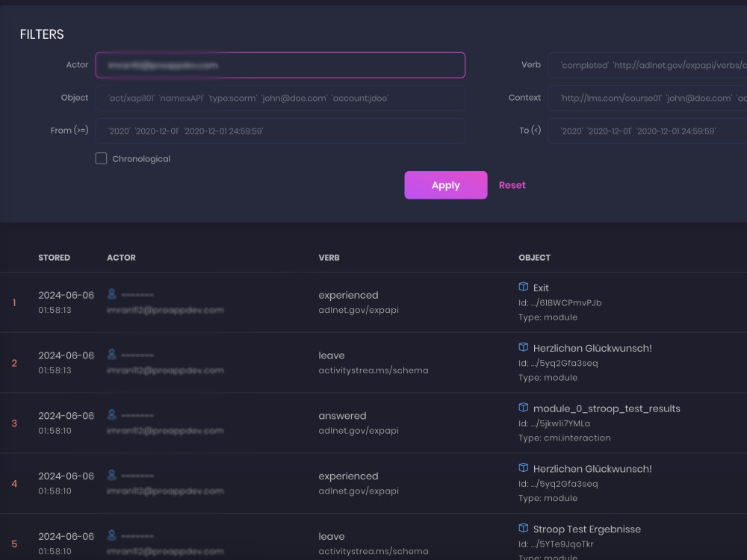The image size is (747, 560).
Task: Reset the filters
Action: tap(512, 185)
